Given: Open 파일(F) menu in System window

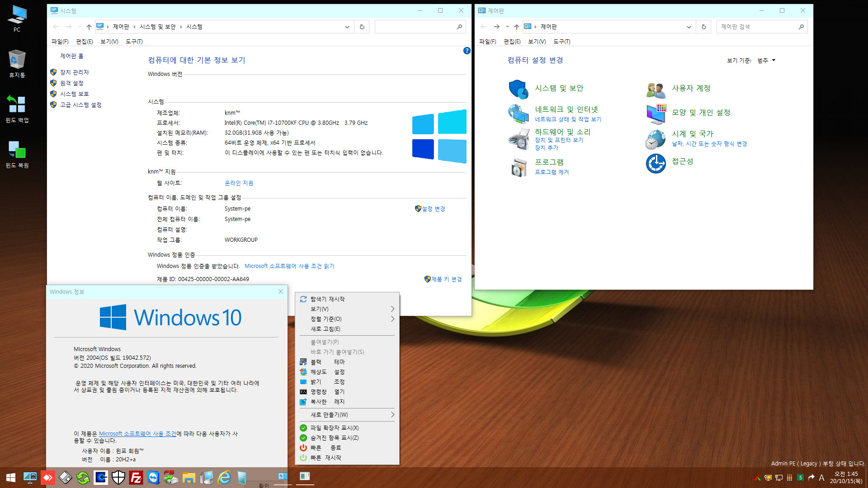Looking at the screenshot, I should (x=60, y=42).
